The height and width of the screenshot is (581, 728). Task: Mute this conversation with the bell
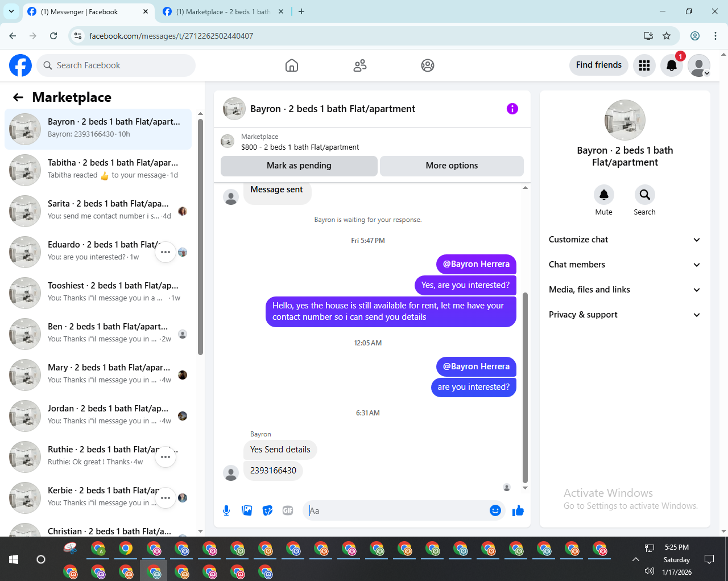604,195
